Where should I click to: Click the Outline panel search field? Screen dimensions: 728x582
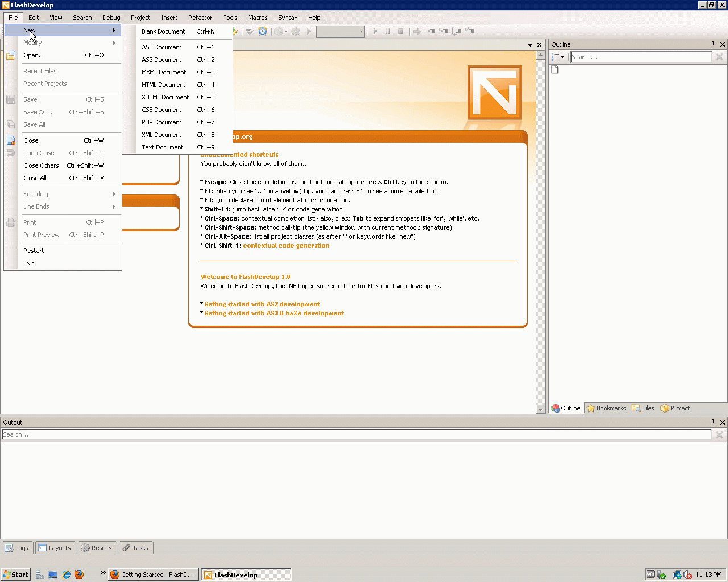click(x=641, y=57)
